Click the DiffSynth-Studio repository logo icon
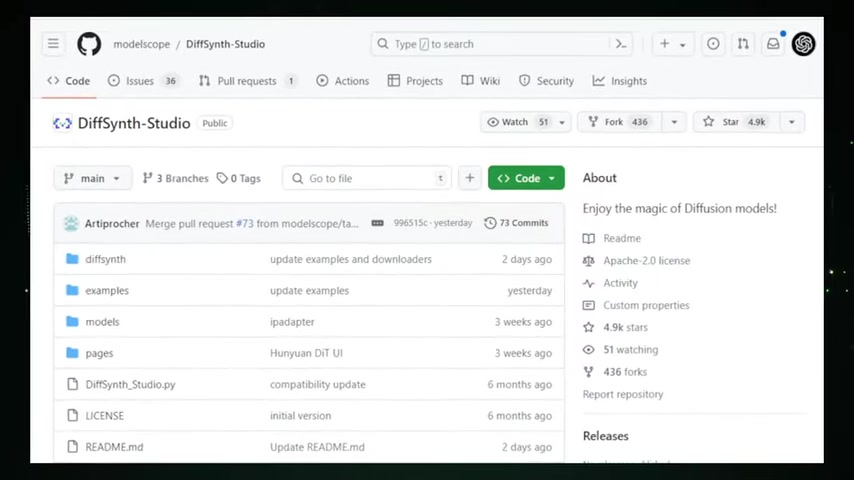Viewport: 854px width, 480px height. (x=62, y=123)
